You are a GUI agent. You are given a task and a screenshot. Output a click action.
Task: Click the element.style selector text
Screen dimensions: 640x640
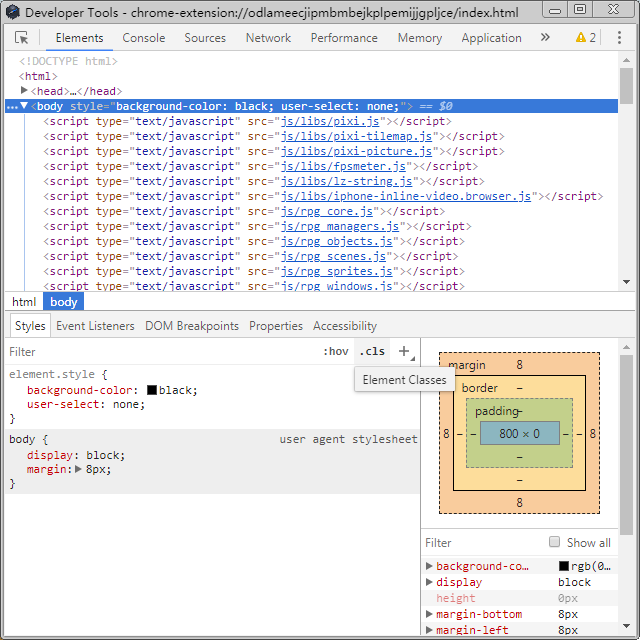[52, 374]
